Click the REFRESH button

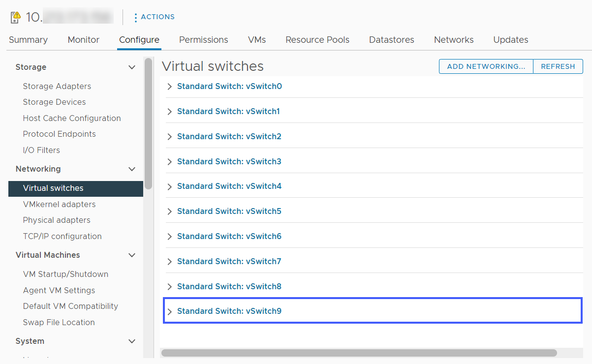click(558, 66)
